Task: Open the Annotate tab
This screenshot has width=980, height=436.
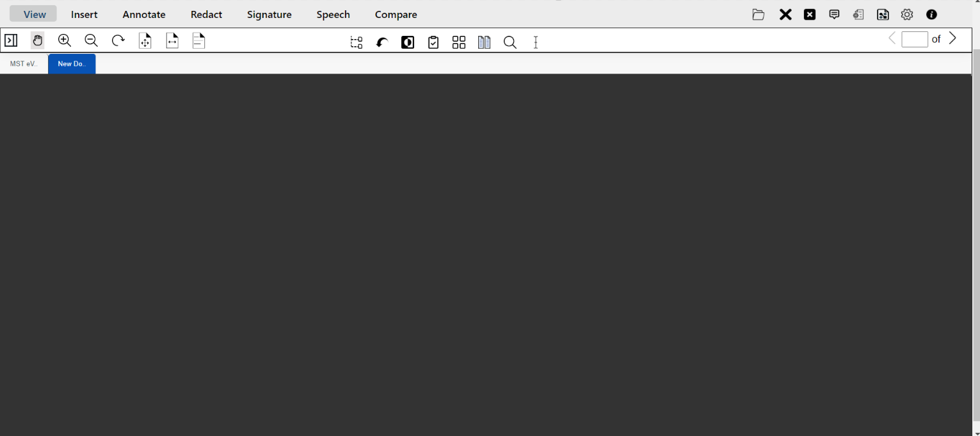Action: (144, 14)
